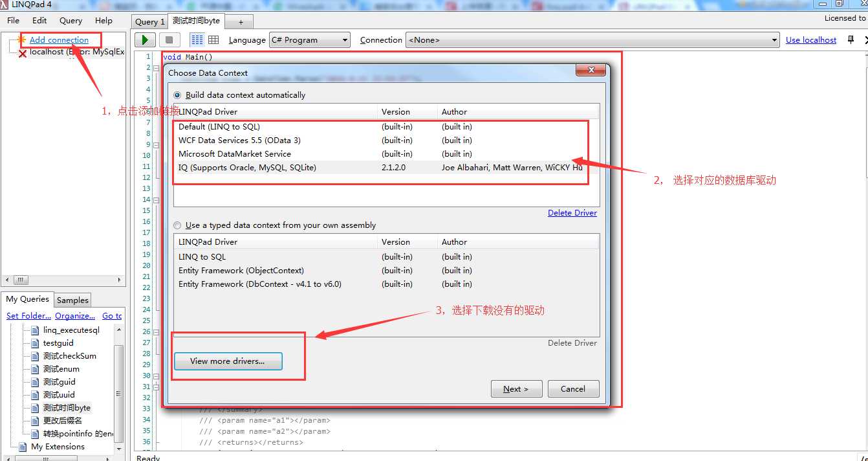Click the file icon of 测试guid query
Screen dimensions: 868x461
tap(36, 382)
